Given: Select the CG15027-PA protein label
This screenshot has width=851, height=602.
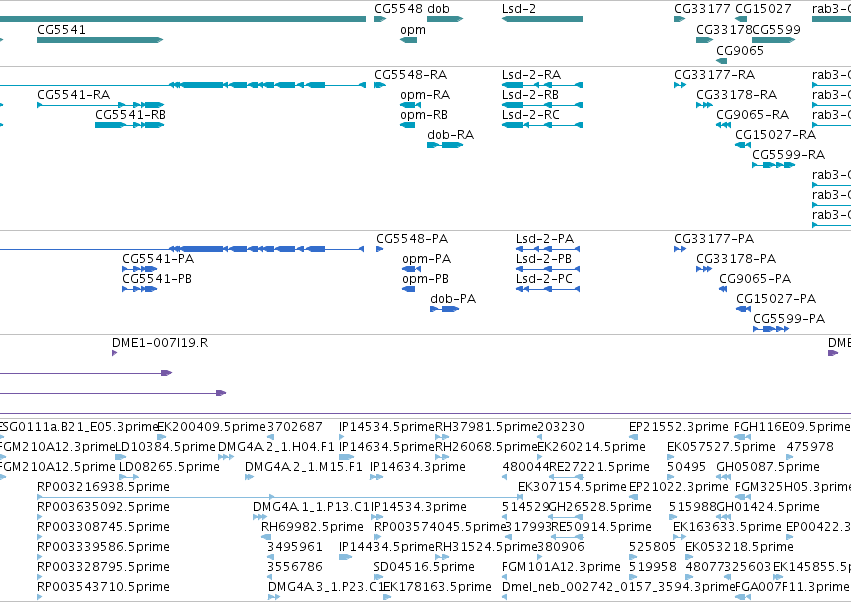Looking at the screenshot, I should tap(776, 299).
